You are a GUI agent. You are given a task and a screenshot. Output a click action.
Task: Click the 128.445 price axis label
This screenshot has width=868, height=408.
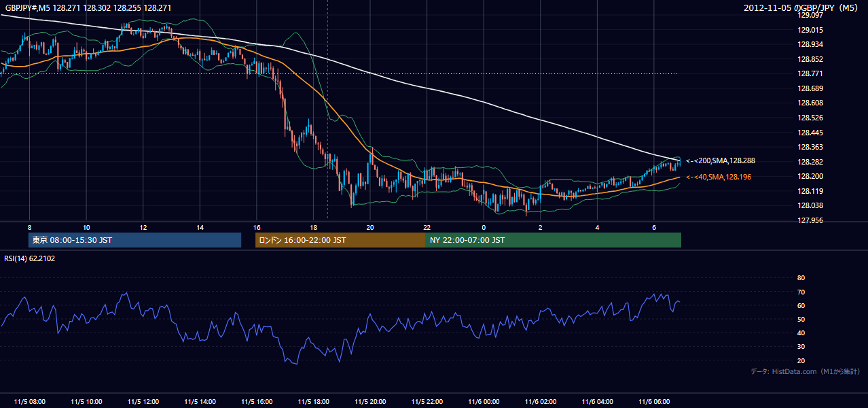click(x=810, y=133)
